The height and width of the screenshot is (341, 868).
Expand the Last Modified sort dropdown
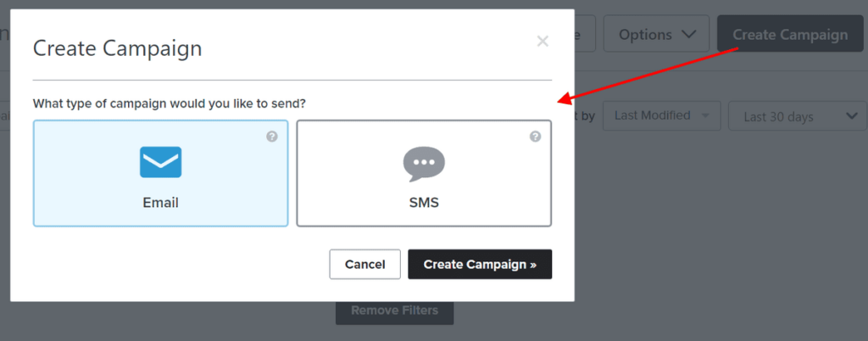(661, 115)
